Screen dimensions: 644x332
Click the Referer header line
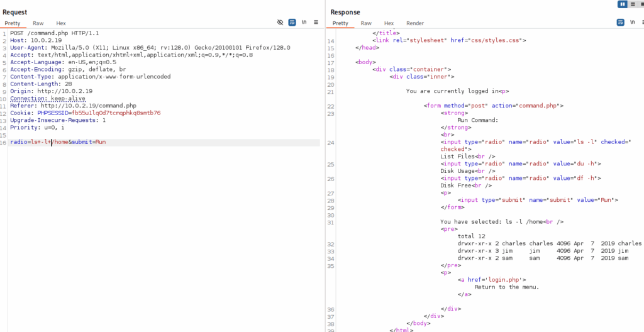(73, 106)
